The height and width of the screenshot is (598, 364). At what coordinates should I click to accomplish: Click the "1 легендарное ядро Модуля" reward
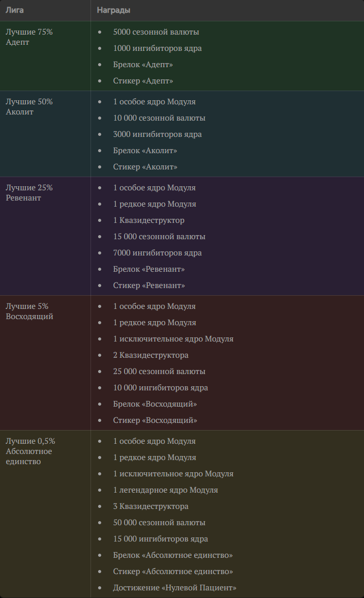[165, 490]
